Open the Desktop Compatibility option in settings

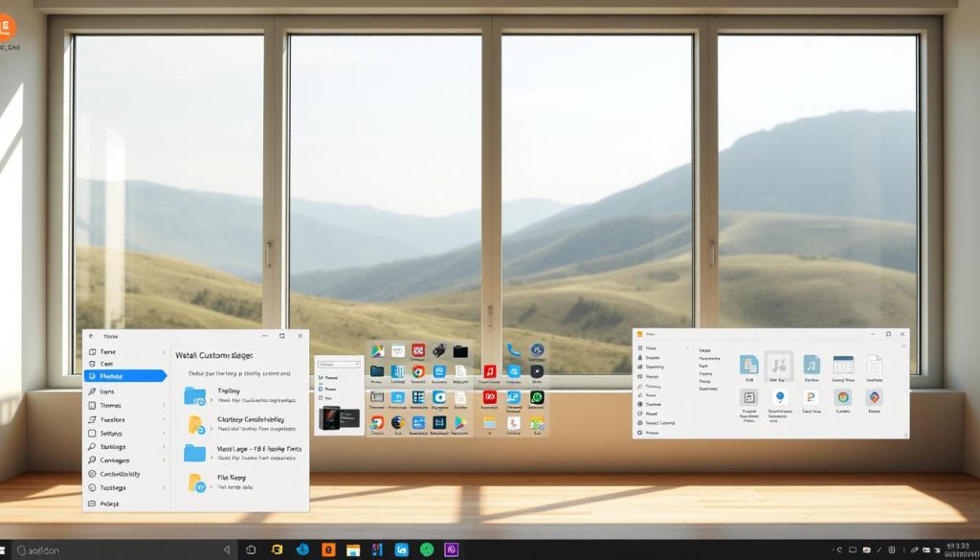(x=241, y=423)
